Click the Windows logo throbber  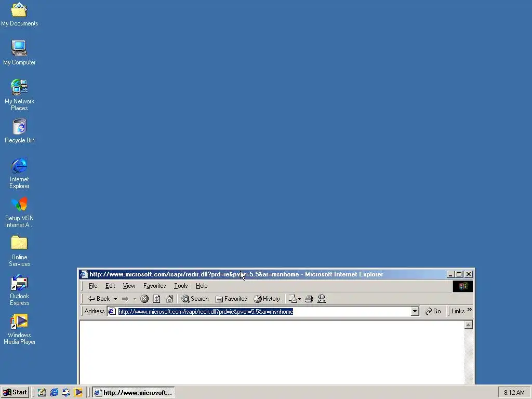click(463, 286)
